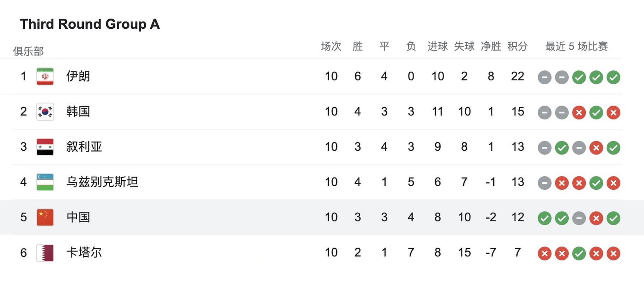Click the Iran flag icon
This screenshot has height=287, width=644.
(45, 76)
